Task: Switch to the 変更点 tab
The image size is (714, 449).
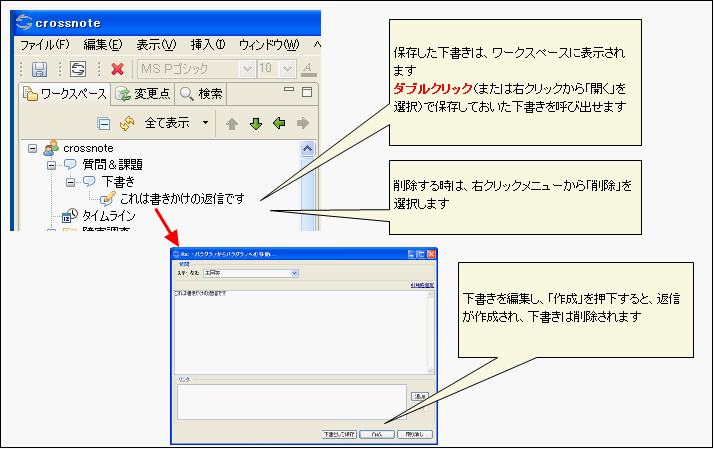Action: [143, 94]
